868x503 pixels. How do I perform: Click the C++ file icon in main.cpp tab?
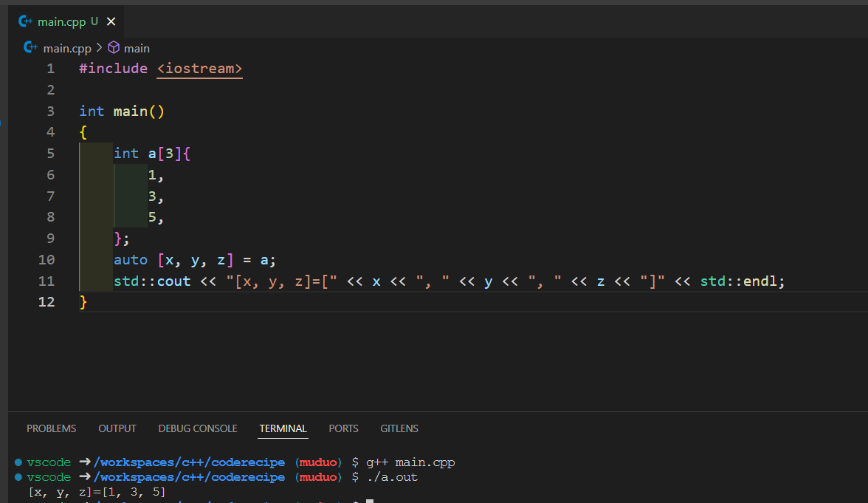tap(25, 21)
